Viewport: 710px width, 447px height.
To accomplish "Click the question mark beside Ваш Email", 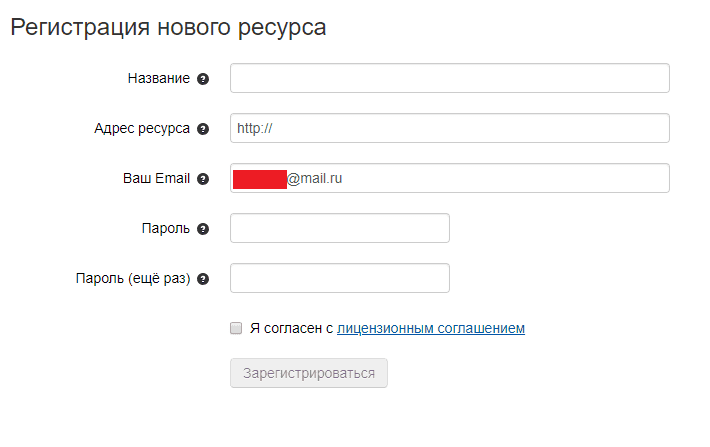I will click(x=203, y=179).
